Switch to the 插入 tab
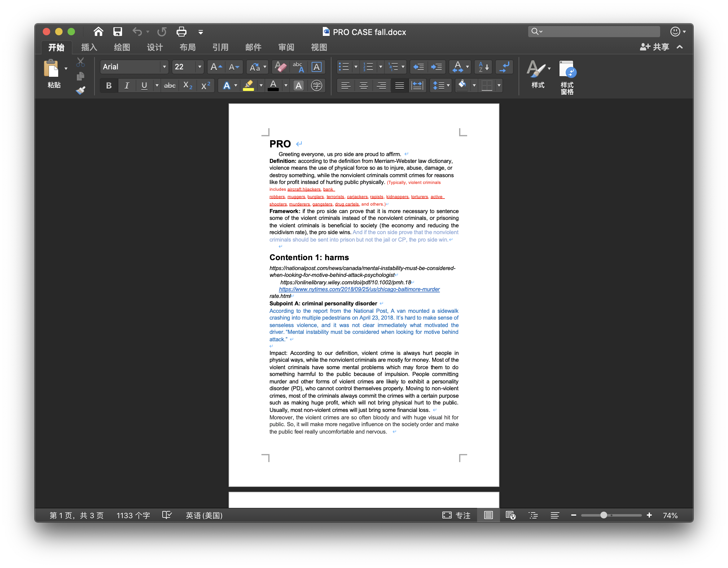Image resolution: width=728 pixels, height=568 pixels. (x=89, y=47)
